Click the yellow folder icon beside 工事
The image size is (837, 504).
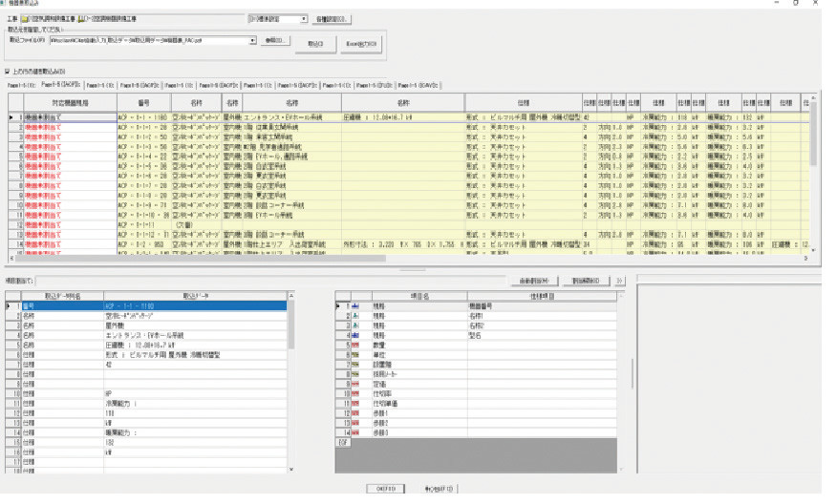[25, 19]
